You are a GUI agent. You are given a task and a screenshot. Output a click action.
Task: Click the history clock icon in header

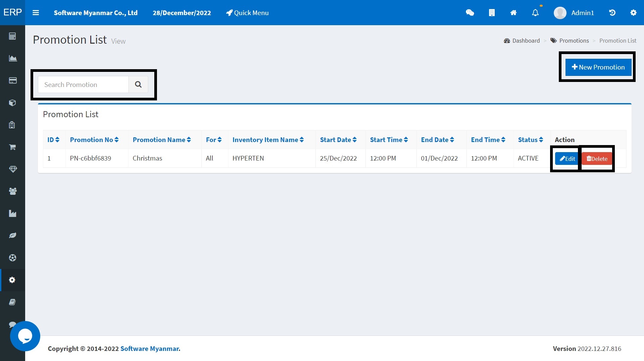[612, 13]
